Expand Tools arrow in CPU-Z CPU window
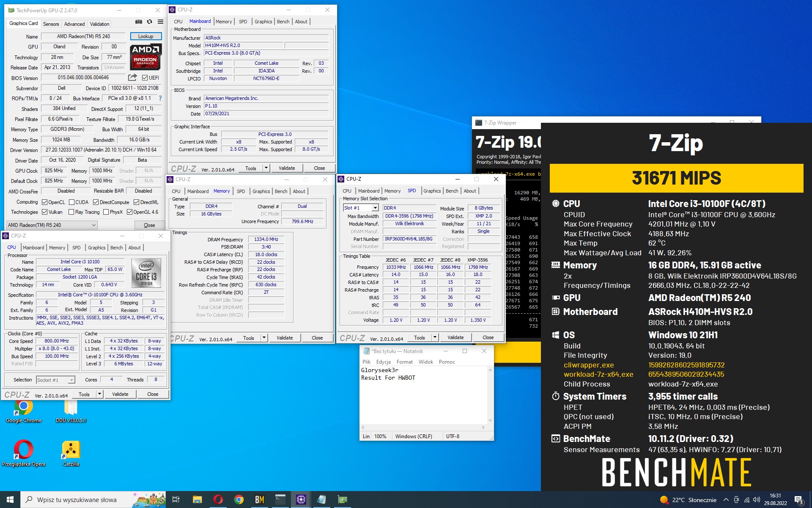Screen dimensions: 812x508 tap(99, 394)
